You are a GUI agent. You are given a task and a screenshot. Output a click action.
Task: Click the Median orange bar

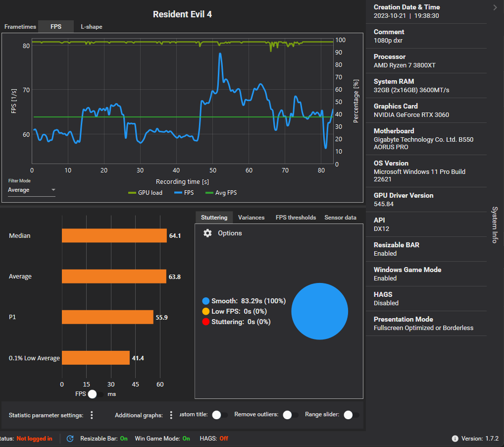114,235
